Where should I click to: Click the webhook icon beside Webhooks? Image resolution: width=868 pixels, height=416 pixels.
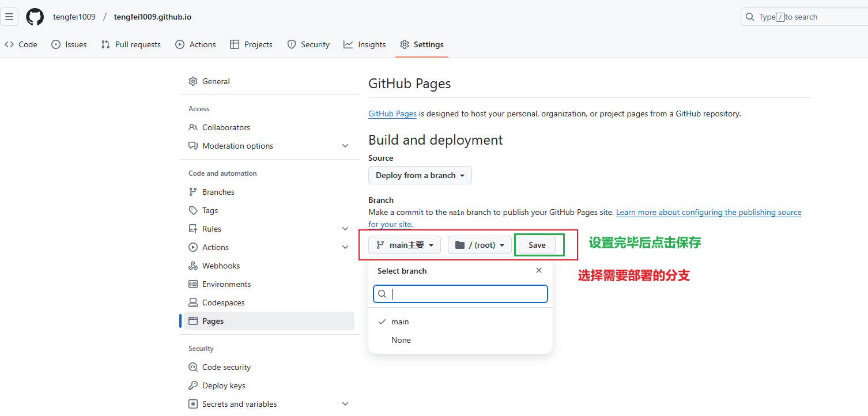[193, 266]
